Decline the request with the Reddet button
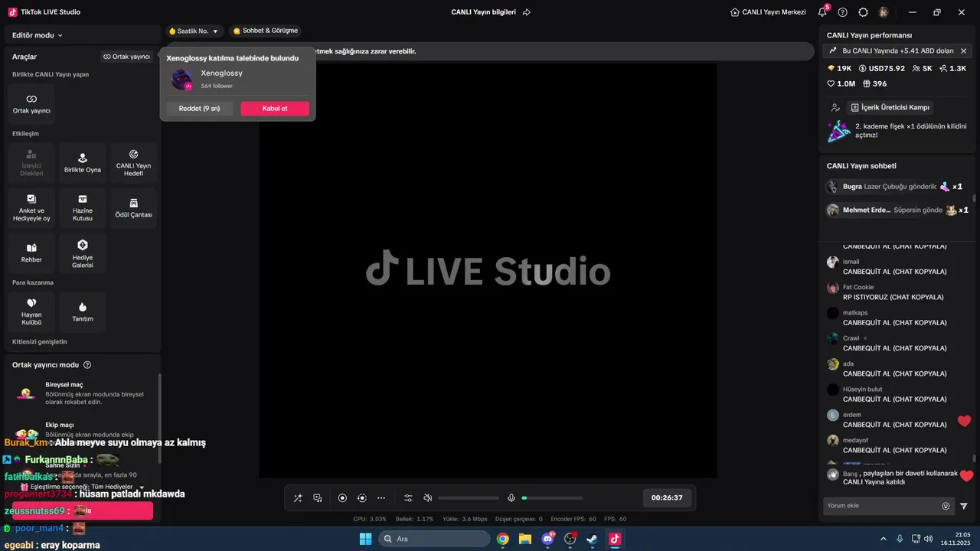980x551 pixels. click(x=200, y=109)
